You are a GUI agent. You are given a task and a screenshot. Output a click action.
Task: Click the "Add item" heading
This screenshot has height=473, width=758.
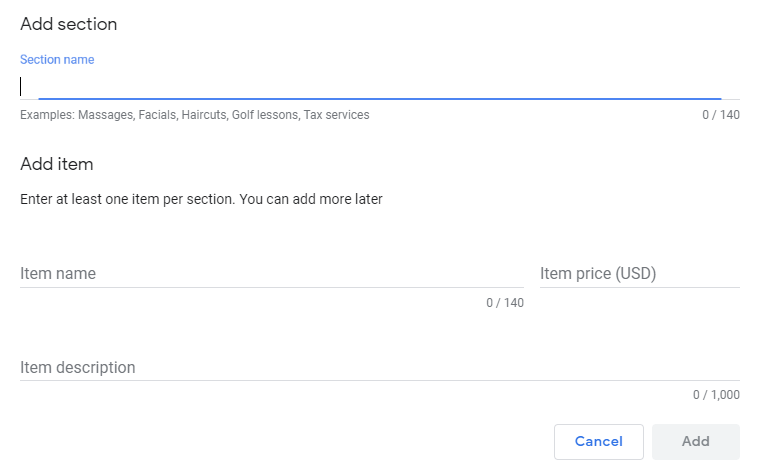(56, 164)
